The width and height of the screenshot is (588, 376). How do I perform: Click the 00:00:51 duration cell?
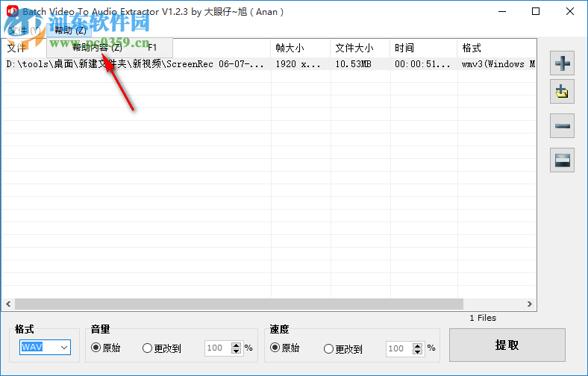422,64
